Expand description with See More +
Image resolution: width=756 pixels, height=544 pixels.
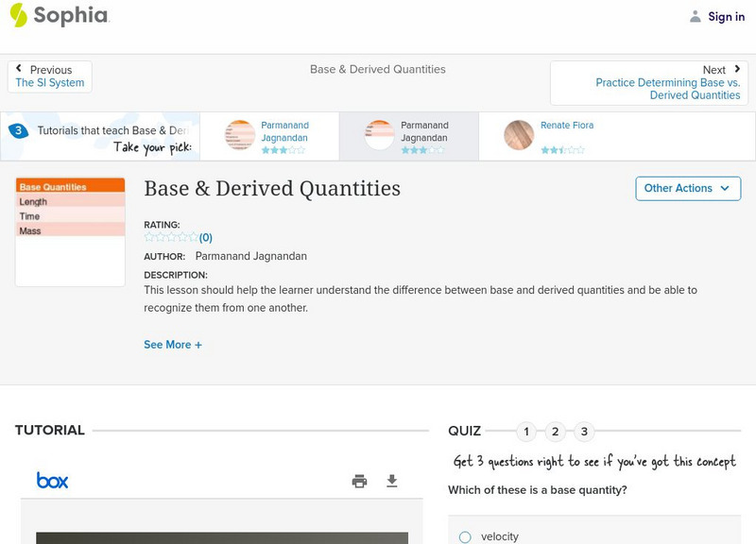[x=173, y=345]
